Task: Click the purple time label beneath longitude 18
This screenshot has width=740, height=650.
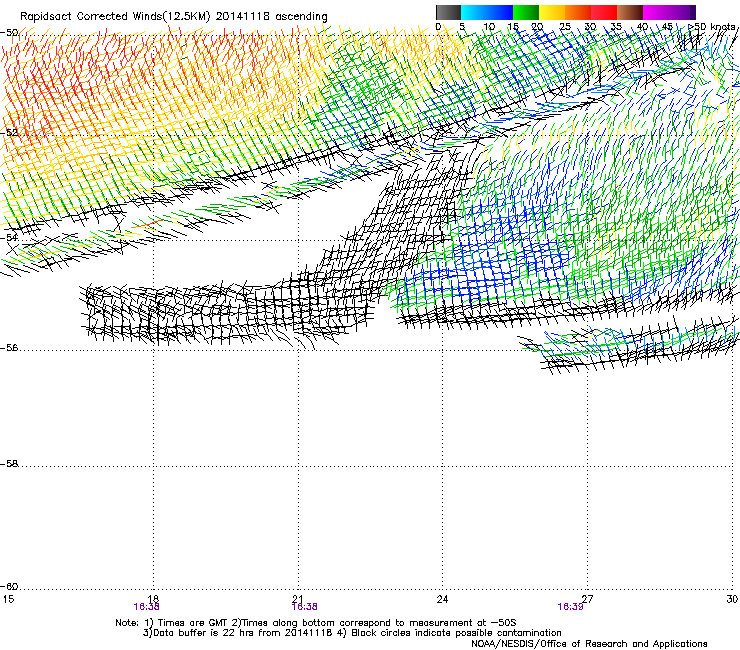Action: 146,607
